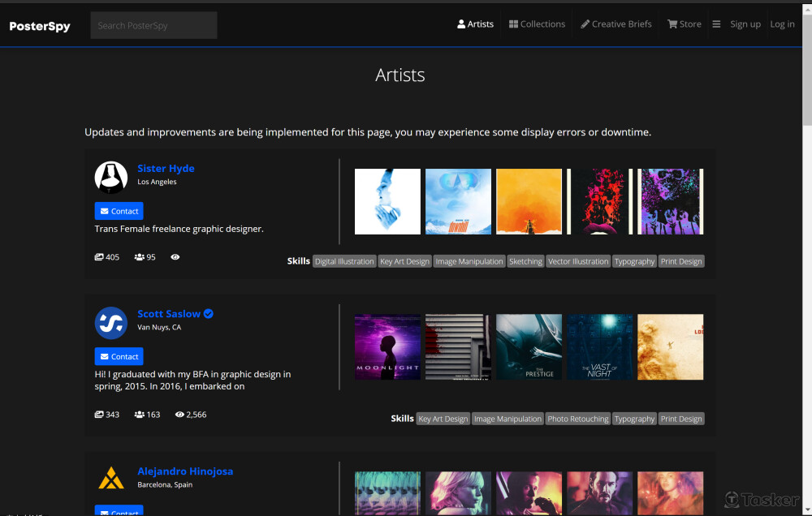The image size is (812, 516).
Task: Click the Log in link
Action: (782, 24)
